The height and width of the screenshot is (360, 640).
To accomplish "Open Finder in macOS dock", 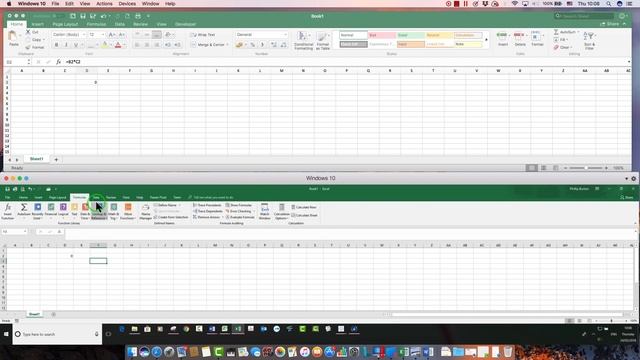I will (x=132, y=351).
